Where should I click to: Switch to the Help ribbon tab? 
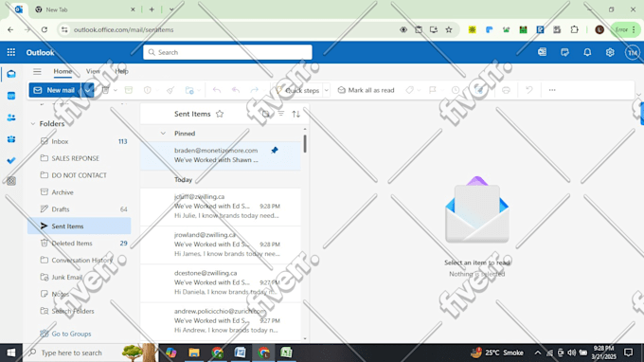121,71
